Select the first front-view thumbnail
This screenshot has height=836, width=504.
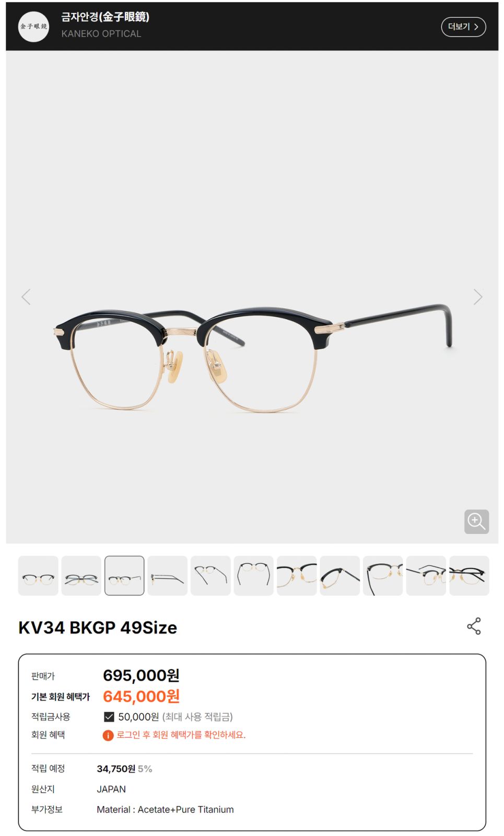tap(38, 576)
